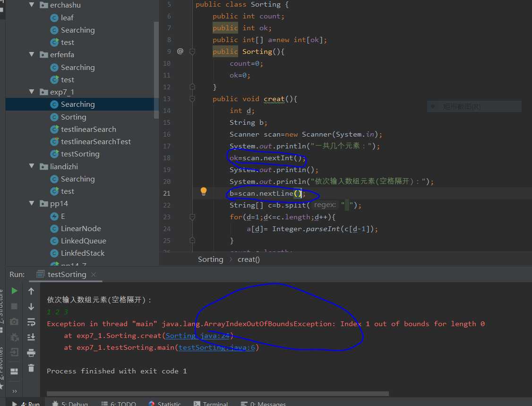Click the @ gutter annotation icon
This screenshot has width=532, height=406.
[x=180, y=51]
